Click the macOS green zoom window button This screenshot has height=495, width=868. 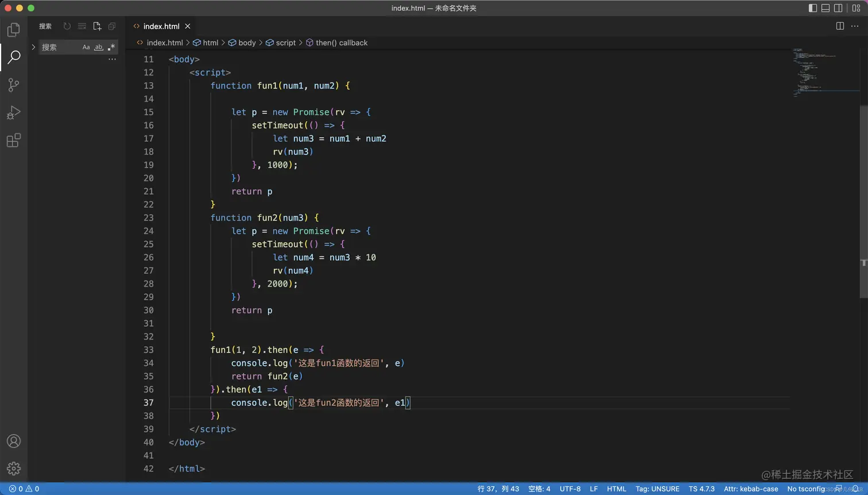pyautogui.click(x=31, y=8)
